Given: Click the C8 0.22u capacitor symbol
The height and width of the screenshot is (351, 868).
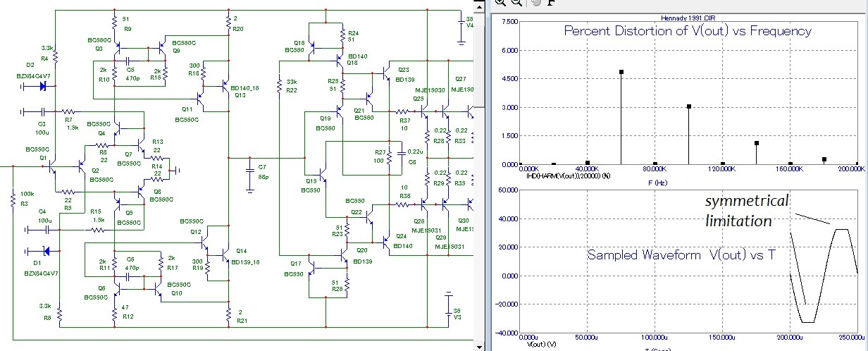Looking at the screenshot, I should (402, 152).
